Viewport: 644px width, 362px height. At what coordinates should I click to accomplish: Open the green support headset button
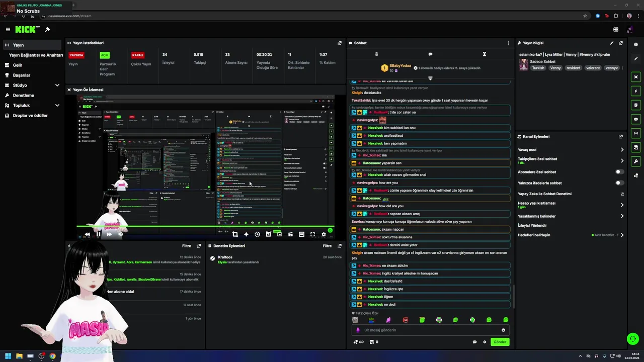coord(633,339)
